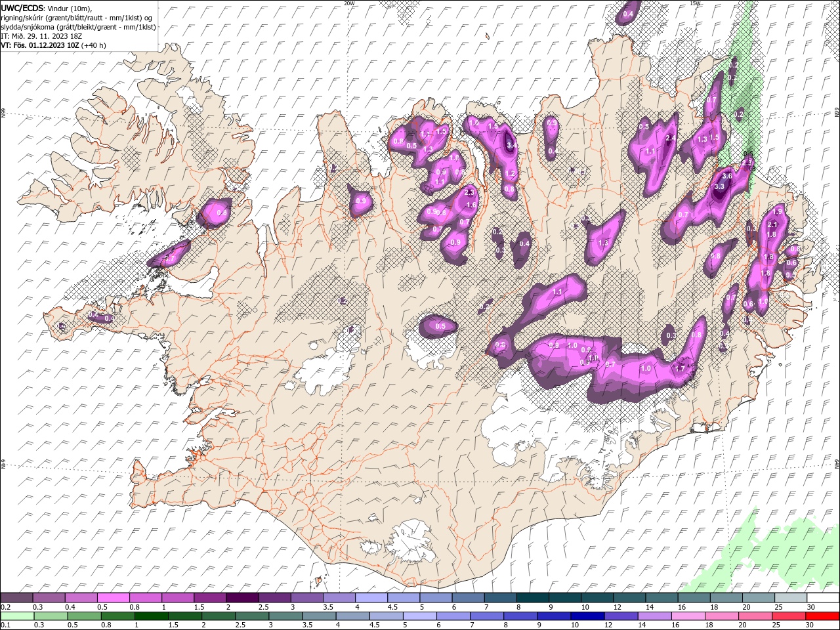
Task: Pick the darkest purple swatch labeled 2
Action: click(241, 598)
